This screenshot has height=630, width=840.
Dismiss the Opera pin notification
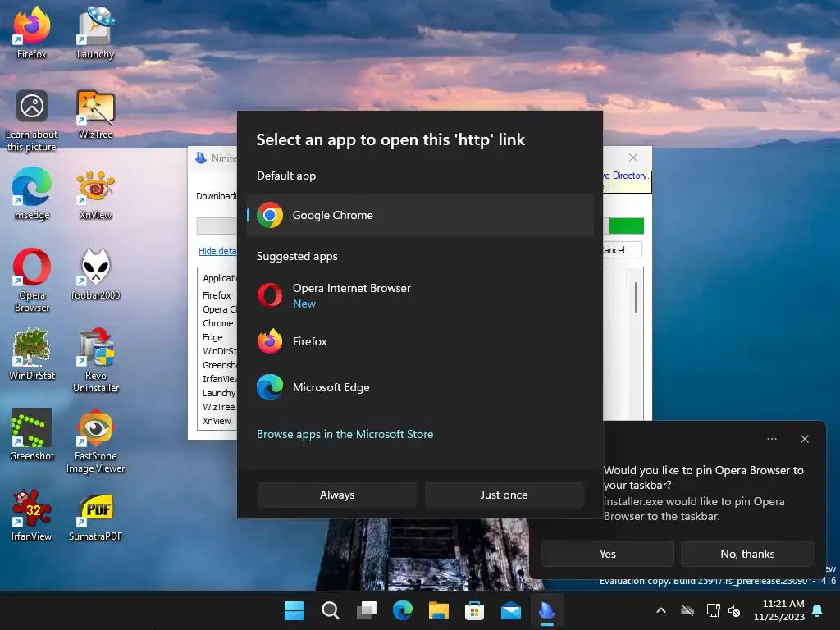point(804,439)
